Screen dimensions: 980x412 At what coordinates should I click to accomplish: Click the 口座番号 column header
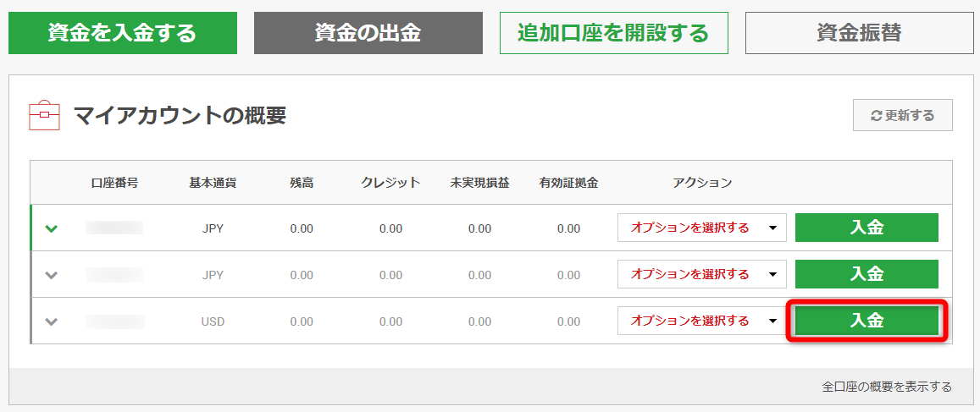pos(114,183)
